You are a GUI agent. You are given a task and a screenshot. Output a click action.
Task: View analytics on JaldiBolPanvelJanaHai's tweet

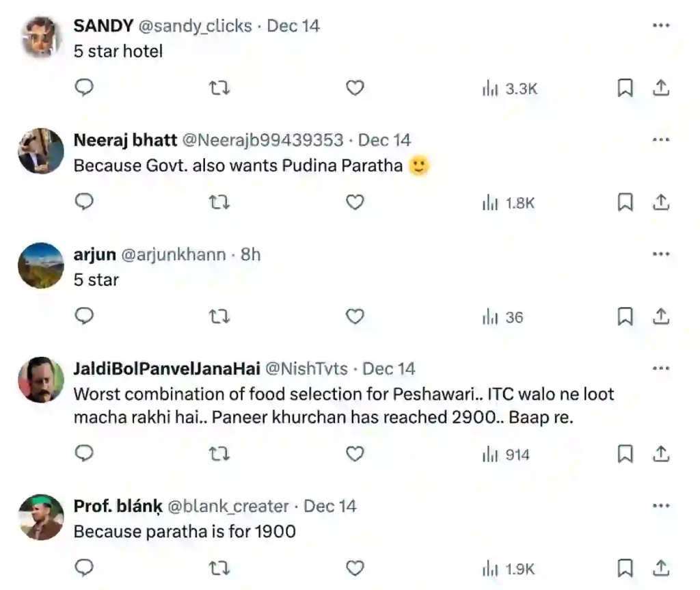click(507, 455)
